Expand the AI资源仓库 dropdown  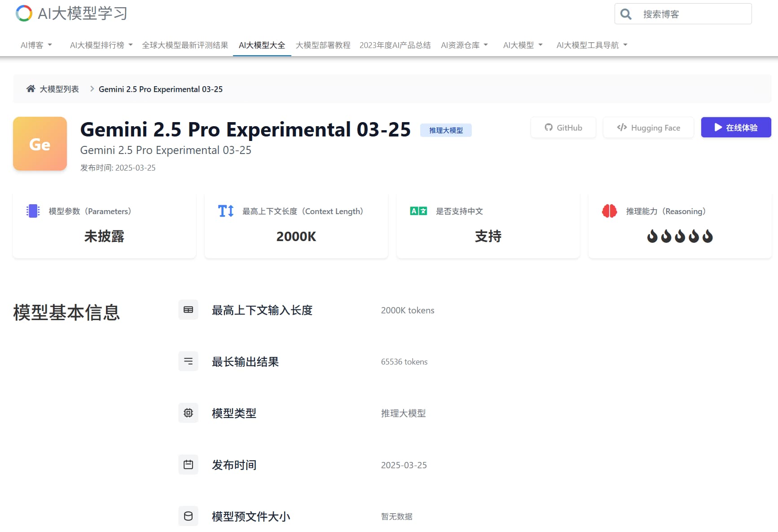coord(464,44)
